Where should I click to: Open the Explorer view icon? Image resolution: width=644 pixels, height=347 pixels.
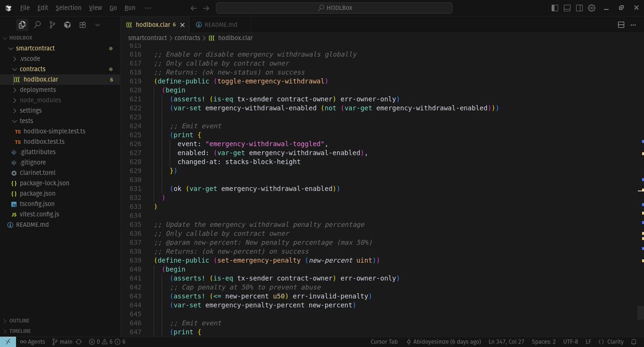click(x=22, y=25)
